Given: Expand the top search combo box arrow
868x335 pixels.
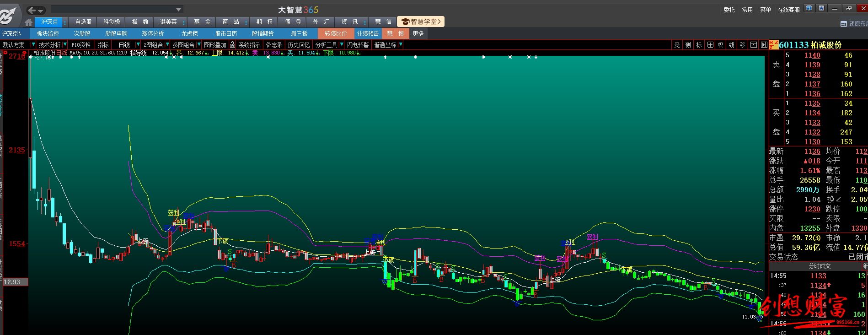Looking at the screenshot, I should [x=179, y=10].
